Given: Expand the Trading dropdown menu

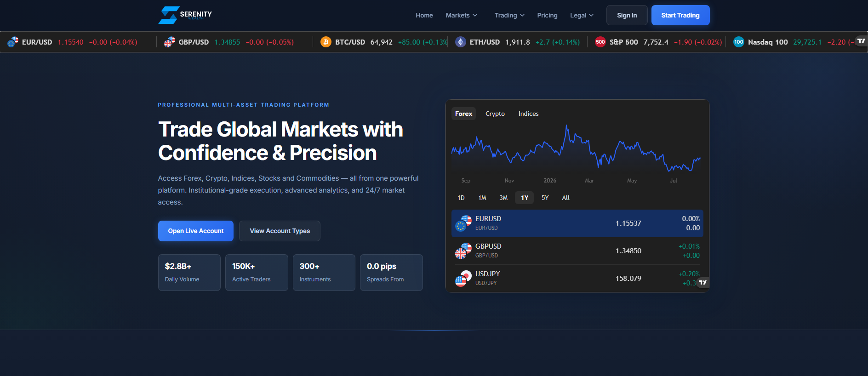Looking at the screenshot, I should (509, 15).
